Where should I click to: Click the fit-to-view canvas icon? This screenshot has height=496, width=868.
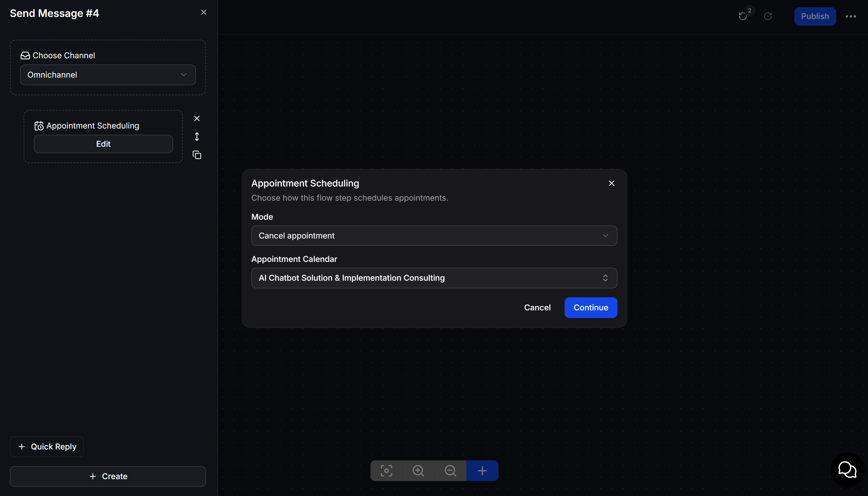coord(386,471)
